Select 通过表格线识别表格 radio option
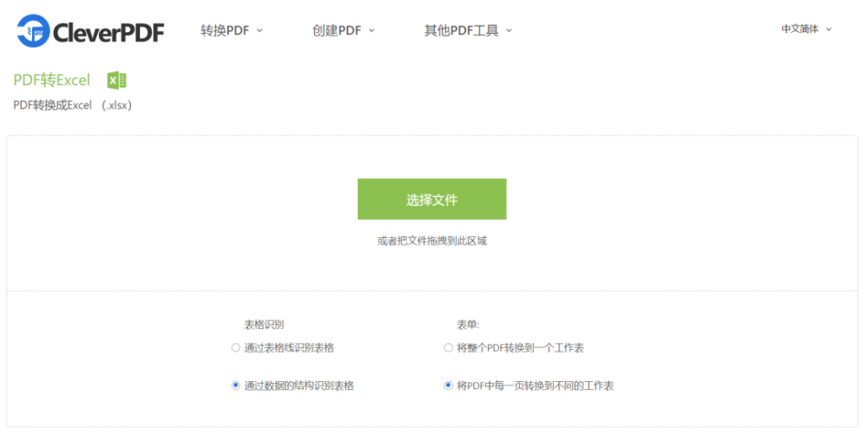This screenshot has width=868, height=435. [x=236, y=347]
